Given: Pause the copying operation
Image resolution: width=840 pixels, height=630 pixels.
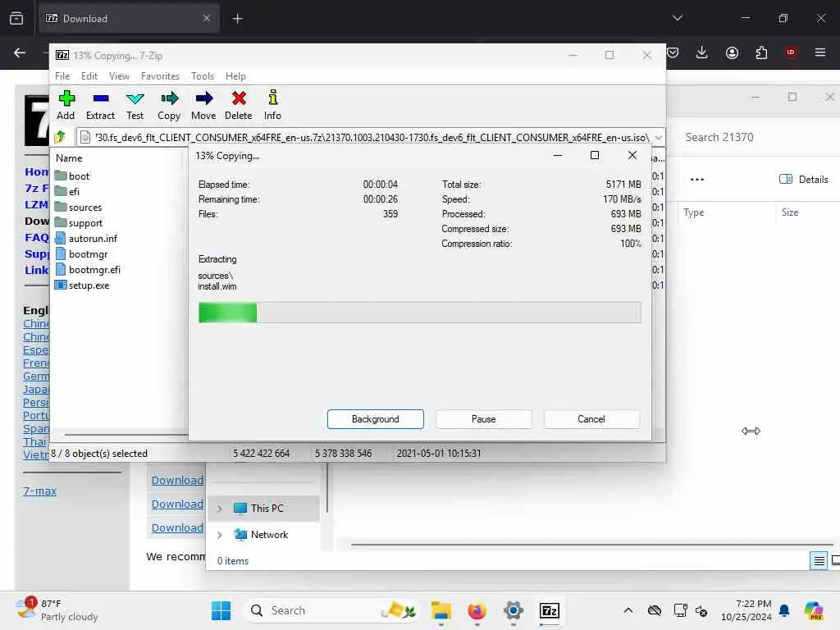Looking at the screenshot, I should coord(484,419).
